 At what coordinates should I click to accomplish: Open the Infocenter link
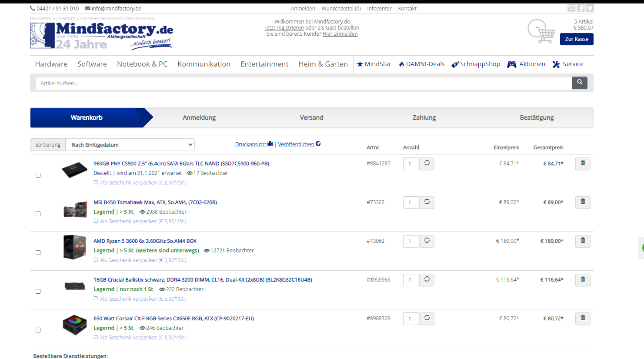379,8
